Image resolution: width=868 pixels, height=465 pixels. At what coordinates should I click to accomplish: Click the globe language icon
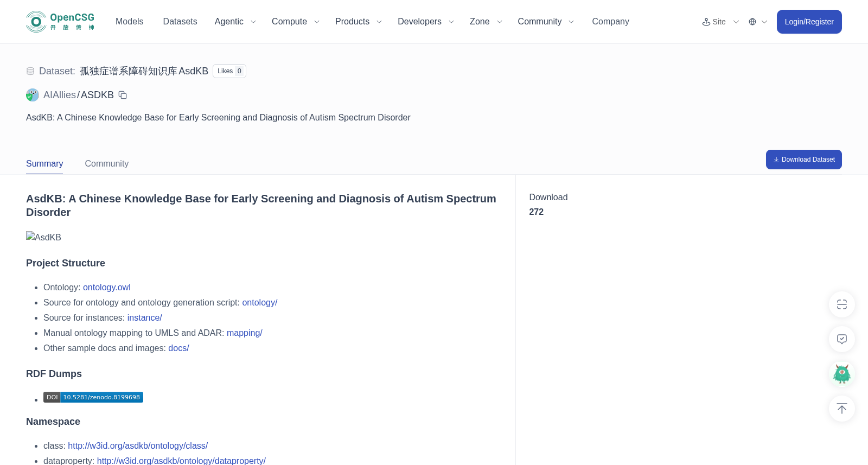(x=752, y=22)
